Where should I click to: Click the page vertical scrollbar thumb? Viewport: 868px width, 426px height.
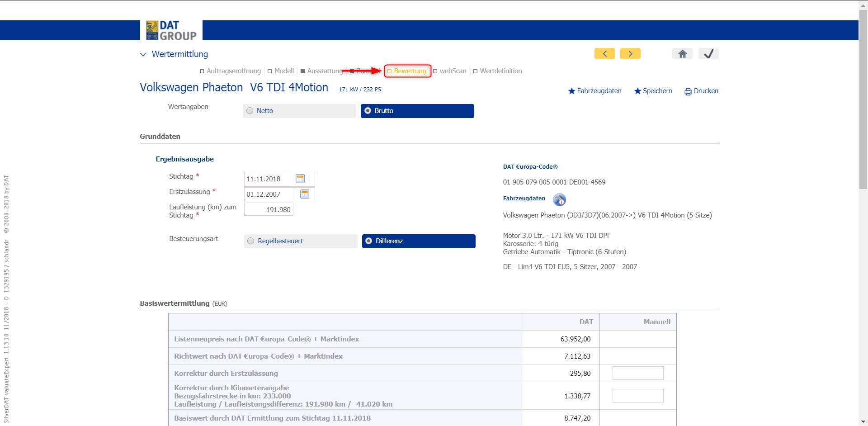(863, 99)
